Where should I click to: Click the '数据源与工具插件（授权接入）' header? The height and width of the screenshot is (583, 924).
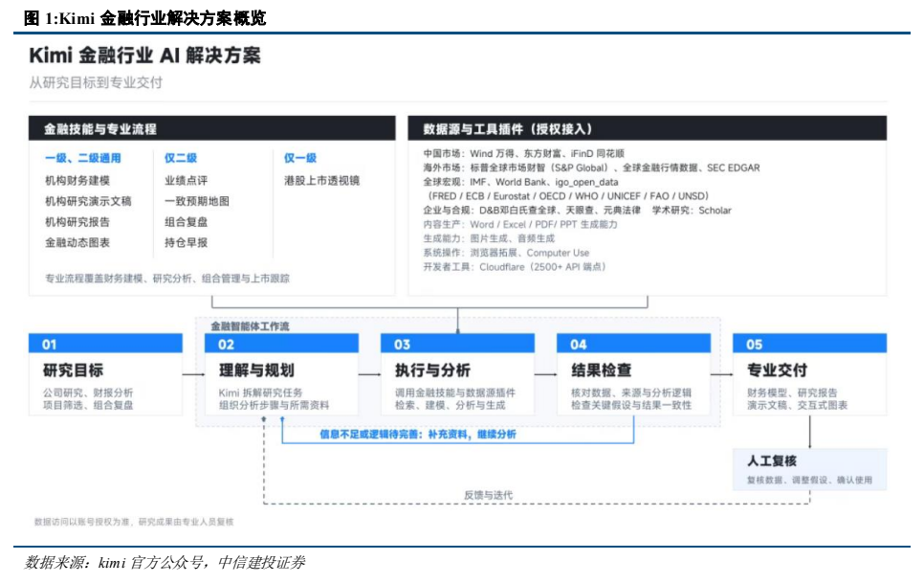pos(647,128)
